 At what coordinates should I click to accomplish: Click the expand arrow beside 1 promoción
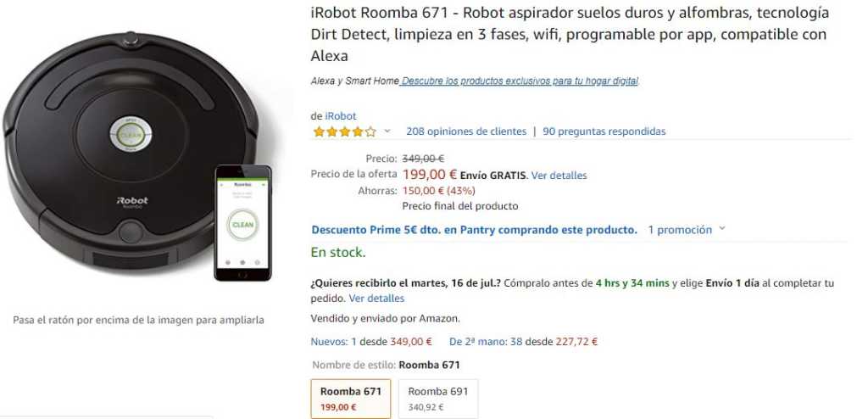pos(722,229)
